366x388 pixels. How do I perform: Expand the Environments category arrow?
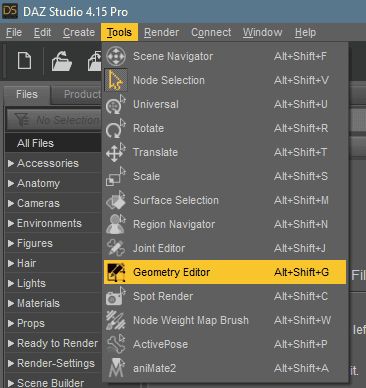[x=11, y=223]
